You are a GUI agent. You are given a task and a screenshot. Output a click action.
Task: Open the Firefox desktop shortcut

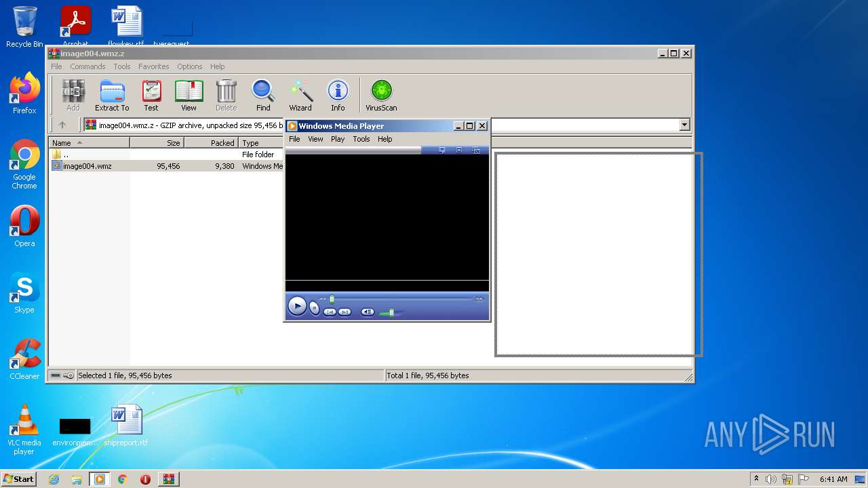[x=24, y=94]
